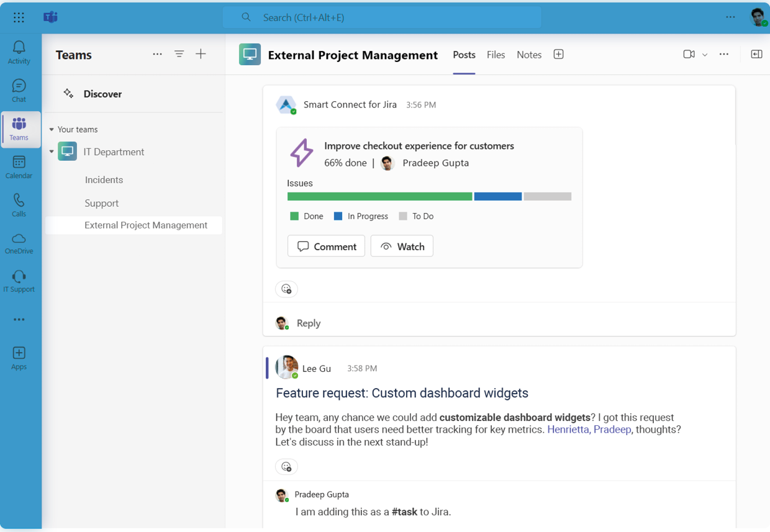
Task: Collapse the Your teams section
Action: coord(52,129)
